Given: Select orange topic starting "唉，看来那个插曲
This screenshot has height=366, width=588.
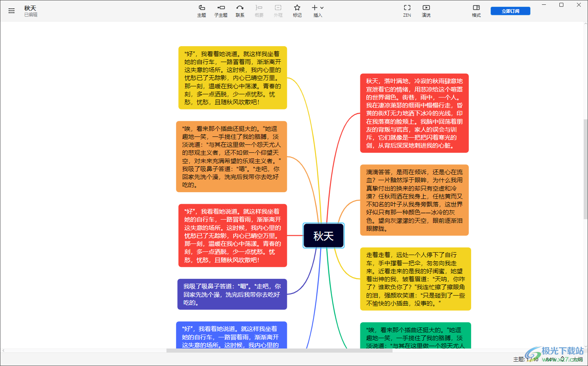Looking at the screenshot, I should click(232, 157).
